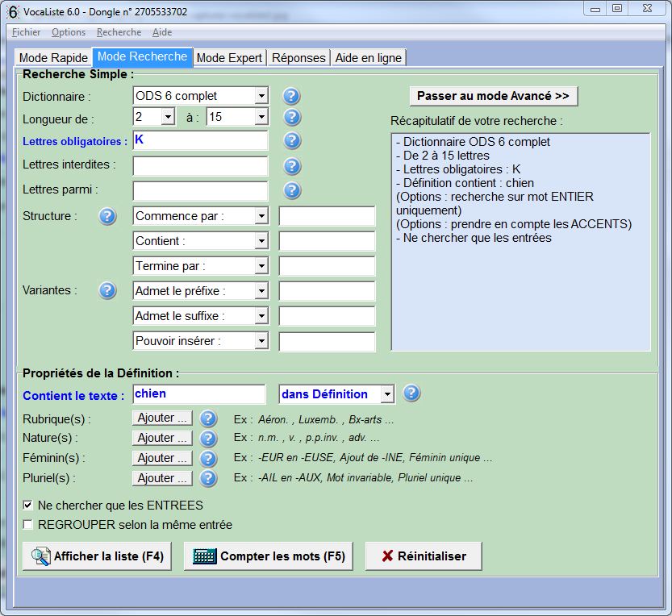Open the Pouvoir insérer dropdown
The width and height of the screenshot is (672, 616).
(261, 341)
